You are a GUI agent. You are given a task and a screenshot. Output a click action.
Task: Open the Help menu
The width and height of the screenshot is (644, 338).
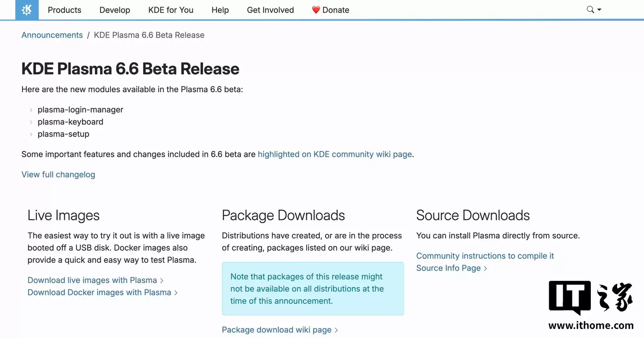220,9
